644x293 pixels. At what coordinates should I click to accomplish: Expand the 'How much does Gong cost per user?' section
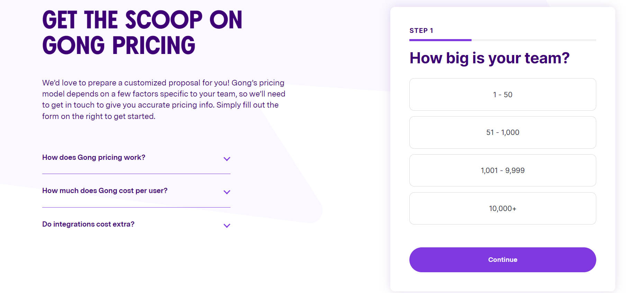(x=227, y=192)
